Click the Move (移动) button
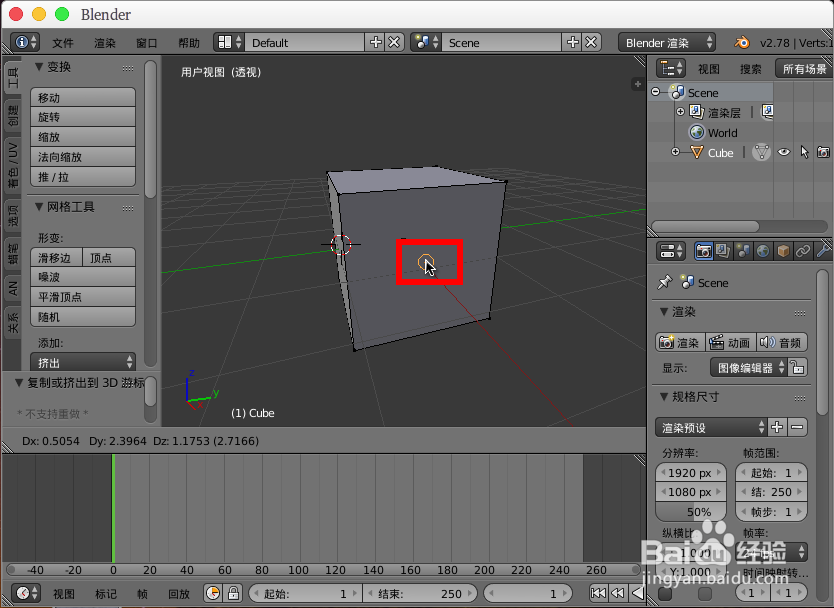Image resolution: width=834 pixels, height=608 pixels. (x=83, y=98)
